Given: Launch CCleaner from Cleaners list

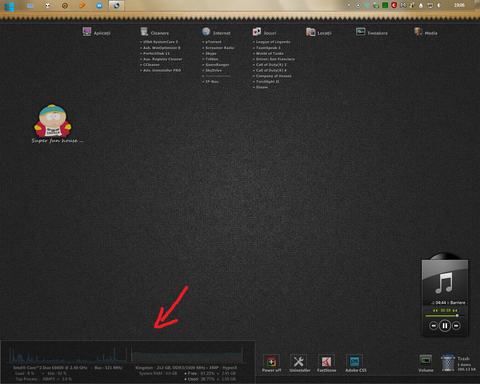Looking at the screenshot, I should coord(151,65).
